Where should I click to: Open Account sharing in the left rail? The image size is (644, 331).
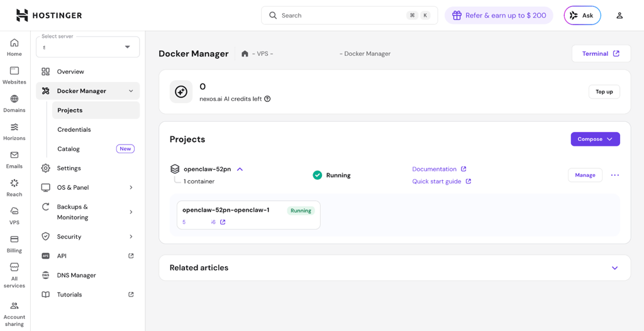click(x=14, y=314)
